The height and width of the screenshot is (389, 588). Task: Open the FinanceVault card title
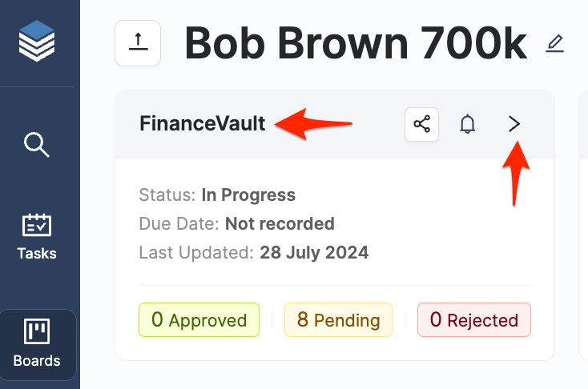tap(202, 124)
